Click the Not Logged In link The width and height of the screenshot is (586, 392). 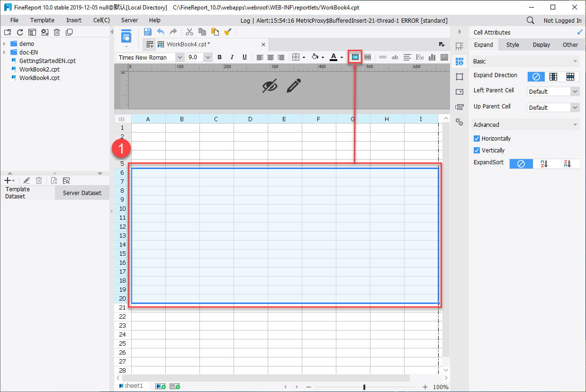coord(562,20)
